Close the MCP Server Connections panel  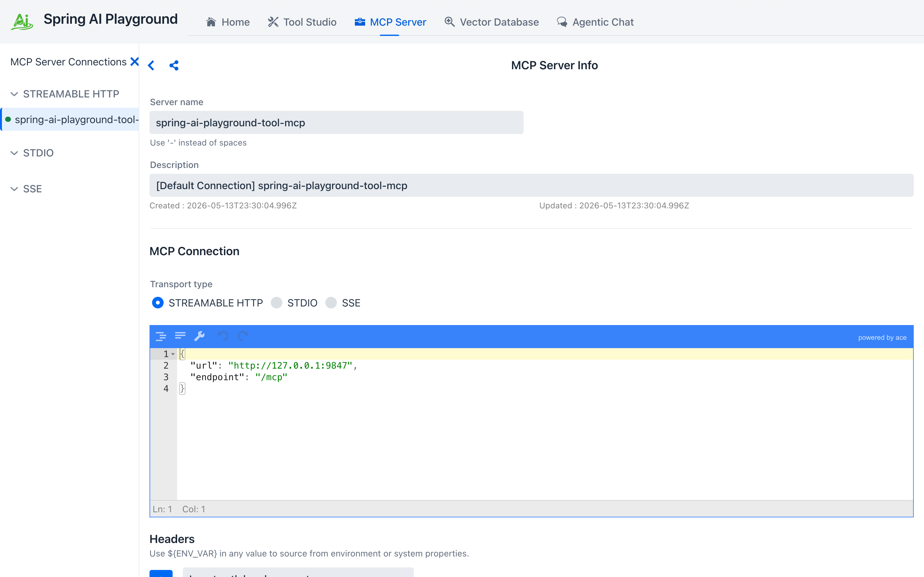pos(134,62)
